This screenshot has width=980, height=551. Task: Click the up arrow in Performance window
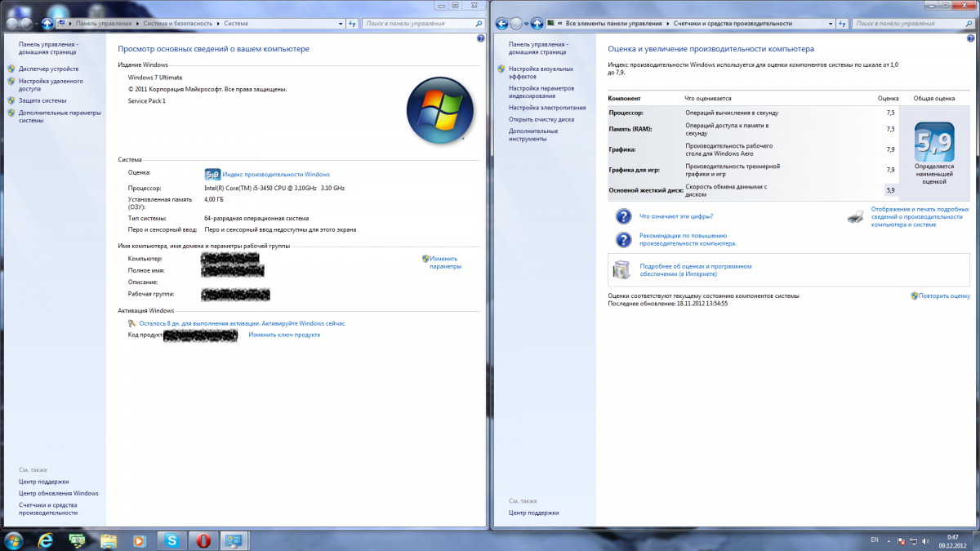[x=537, y=24]
